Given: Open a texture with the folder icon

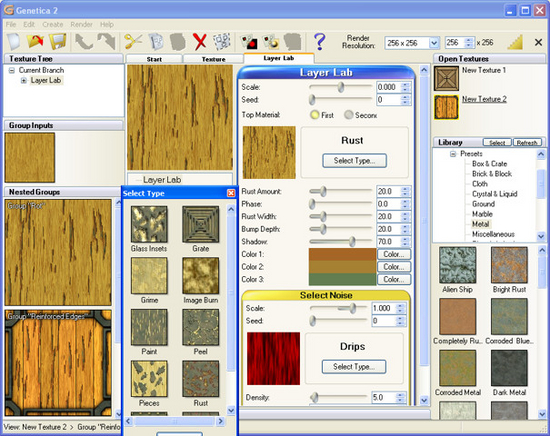Looking at the screenshot, I should tap(35, 42).
